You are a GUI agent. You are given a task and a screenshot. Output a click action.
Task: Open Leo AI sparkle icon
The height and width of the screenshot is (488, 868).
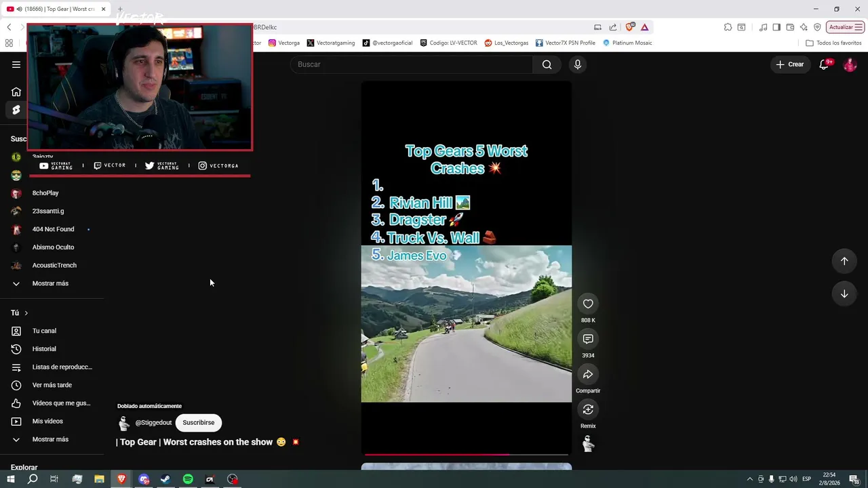[x=804, y=27]
